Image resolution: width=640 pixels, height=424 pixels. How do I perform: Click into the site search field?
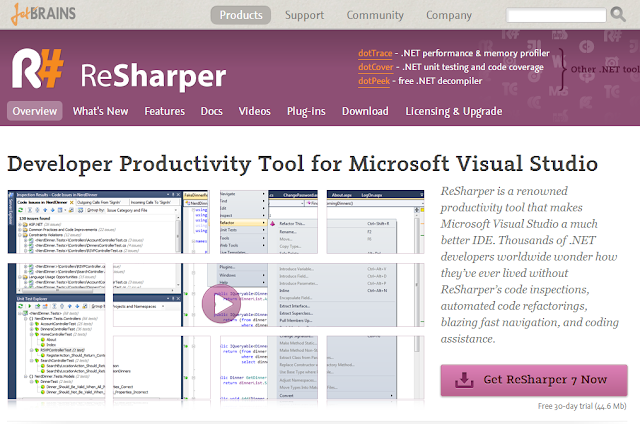point(556,16)
